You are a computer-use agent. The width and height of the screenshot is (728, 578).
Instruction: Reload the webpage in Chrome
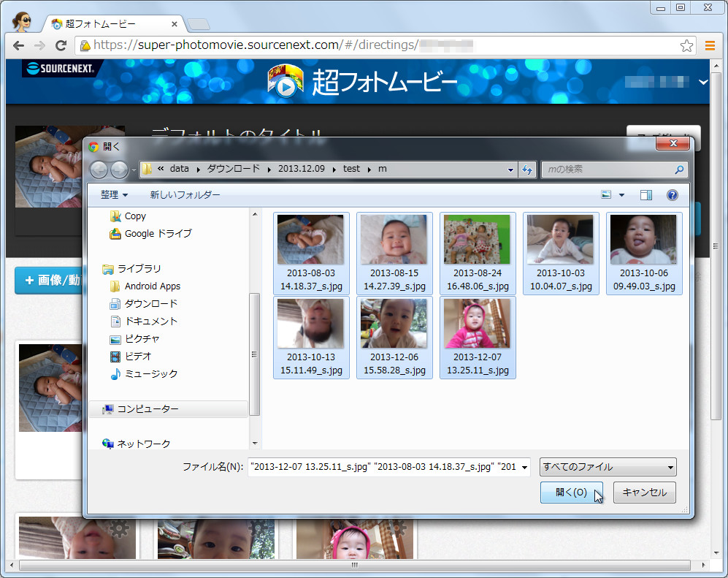(61, 45)
